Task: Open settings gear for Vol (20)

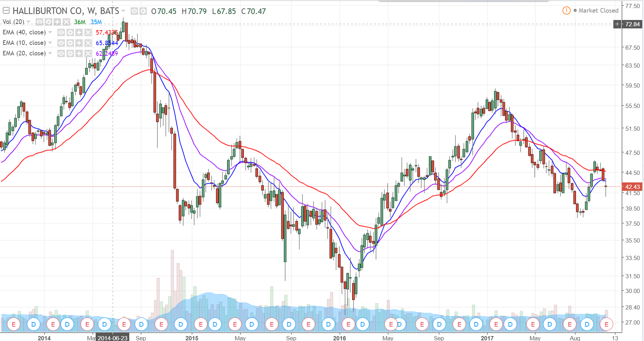Action: click(x=48, y=22)
